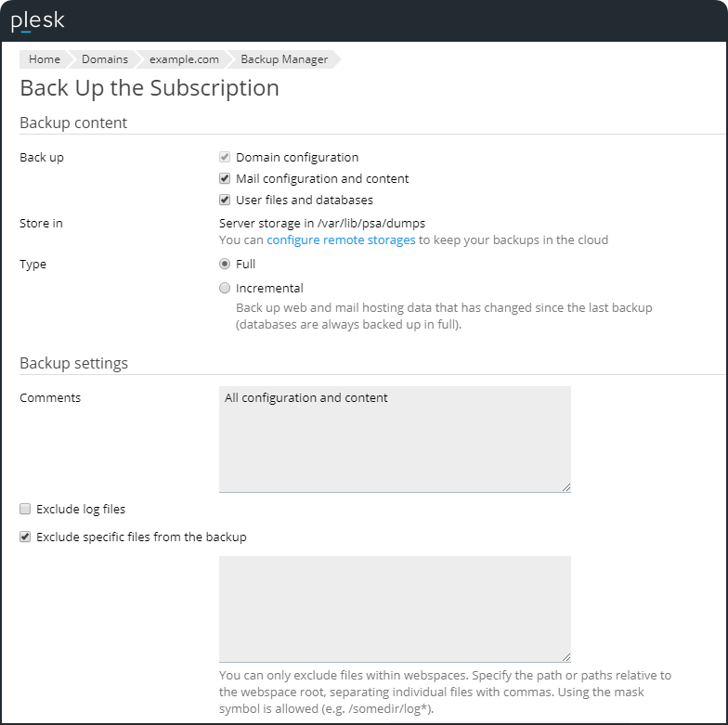Enable Exclude log files option
728x725 pixels.
(25, 510)
